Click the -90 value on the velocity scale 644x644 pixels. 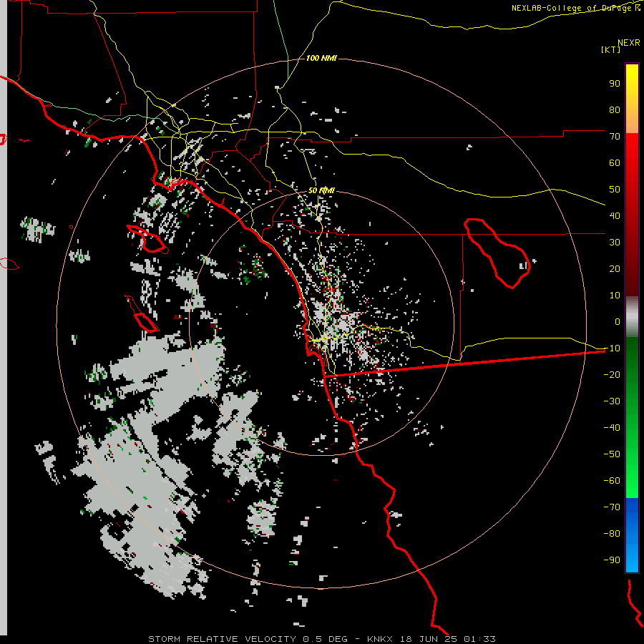[x=612, y=560]
